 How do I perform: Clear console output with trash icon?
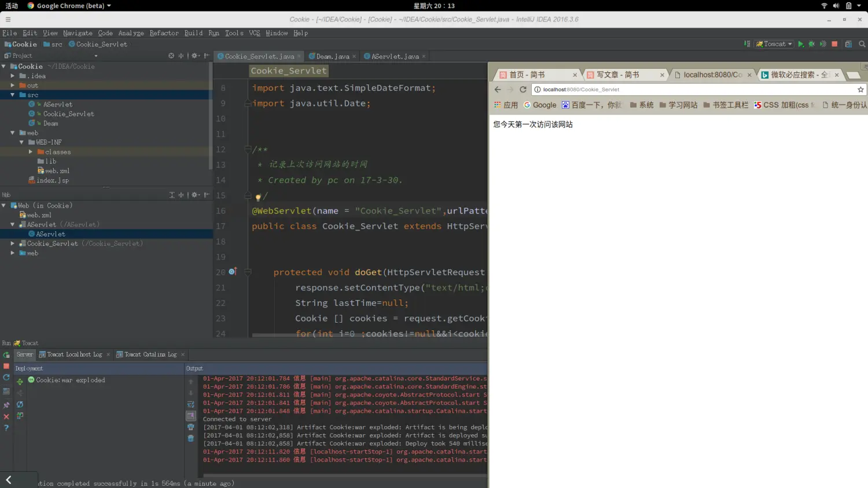[190, 438]
